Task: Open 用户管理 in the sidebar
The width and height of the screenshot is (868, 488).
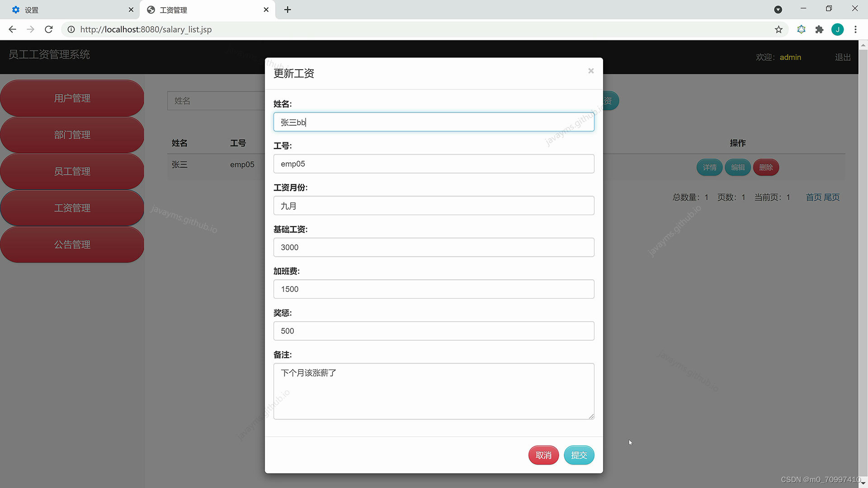Action: [72, 98]
